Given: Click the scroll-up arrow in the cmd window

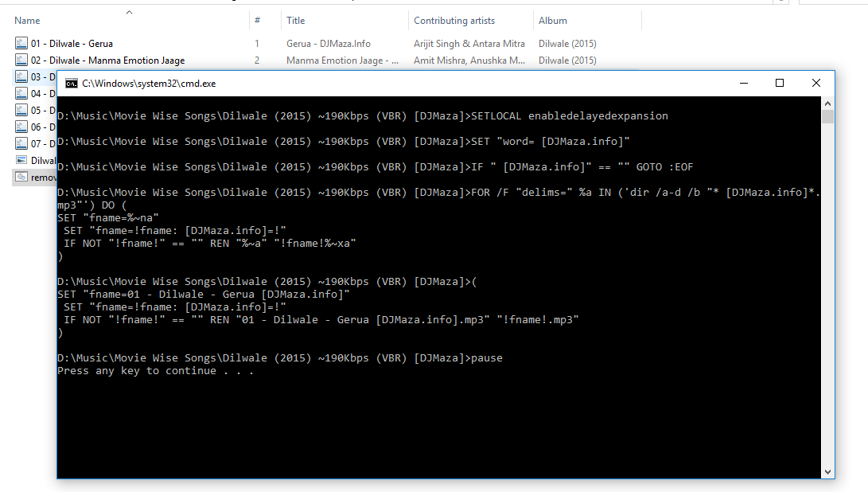Looking at the screenshot, I should tap(828, 102).
